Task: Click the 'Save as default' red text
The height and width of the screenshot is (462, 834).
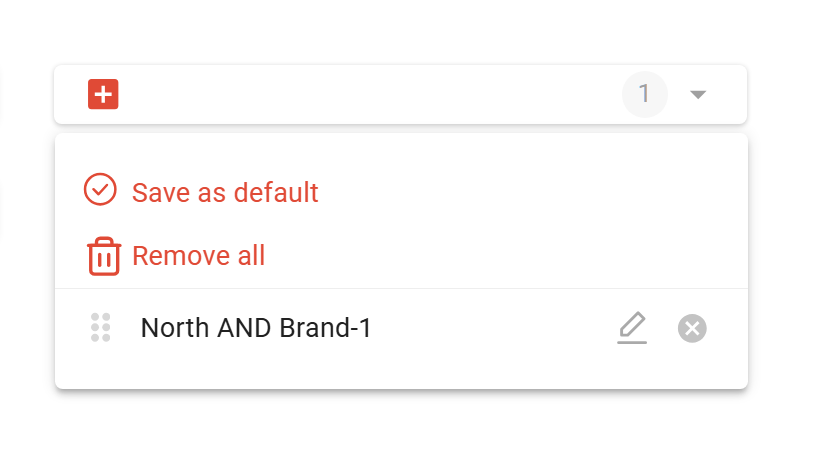Action: tap(225, 192)
